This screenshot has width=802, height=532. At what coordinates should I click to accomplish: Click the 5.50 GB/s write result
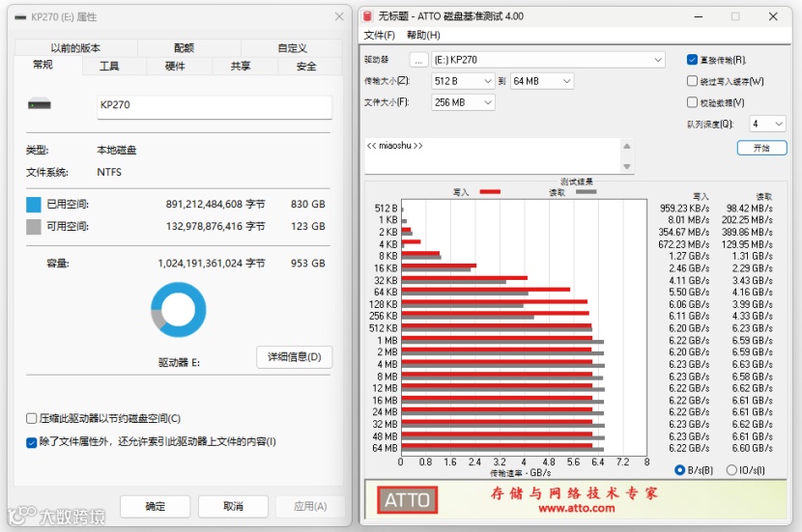689,293
